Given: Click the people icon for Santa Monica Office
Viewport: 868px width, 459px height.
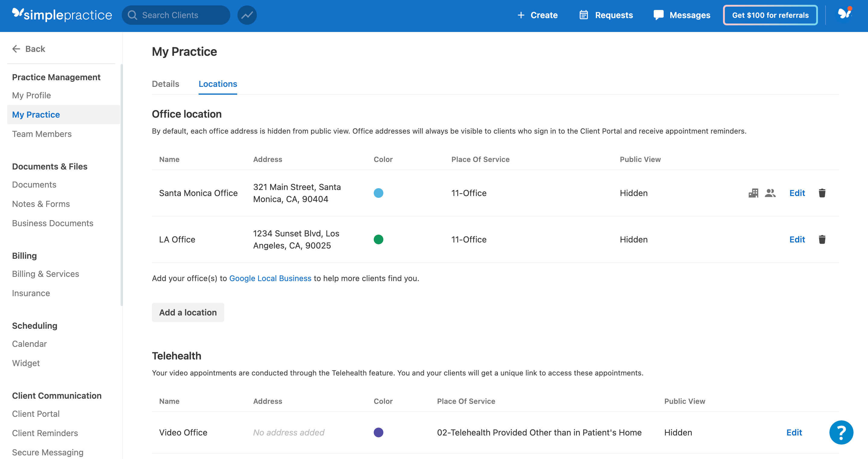Looking at the screenshot, I should (770, 193).
